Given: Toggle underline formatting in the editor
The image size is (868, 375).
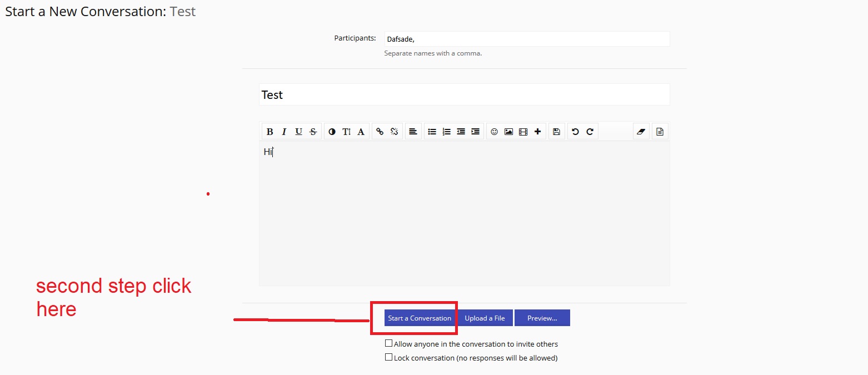Looking at the screenshot, I should tap(298, 132).
